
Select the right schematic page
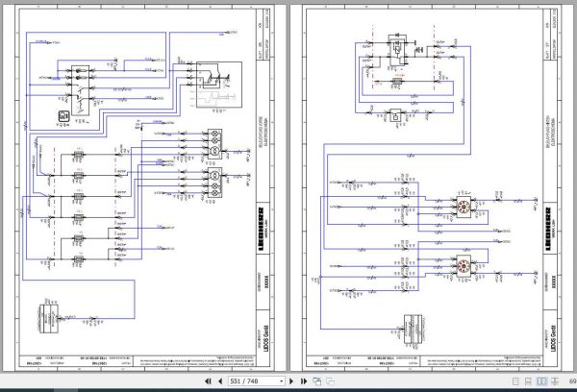(x=433, y=188)
